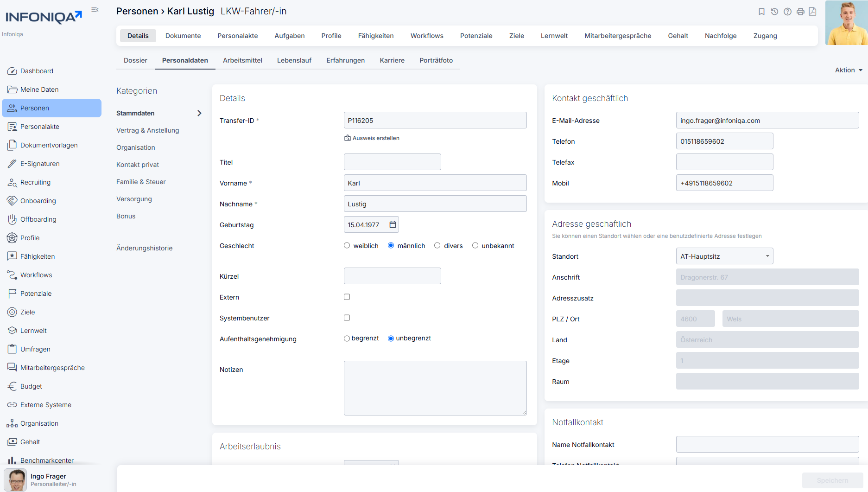Click the Fähigkeiten star icon
This screenshot has width=868, height=492.
[12, 256]
